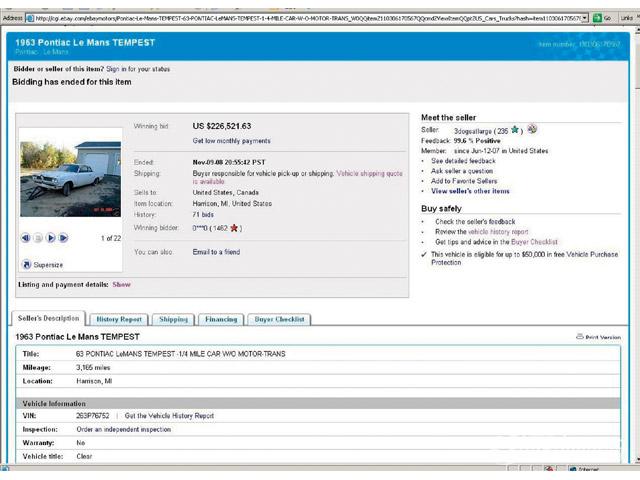
Task: Click the seller's 'me' page icon
Action: coord(532,129)
